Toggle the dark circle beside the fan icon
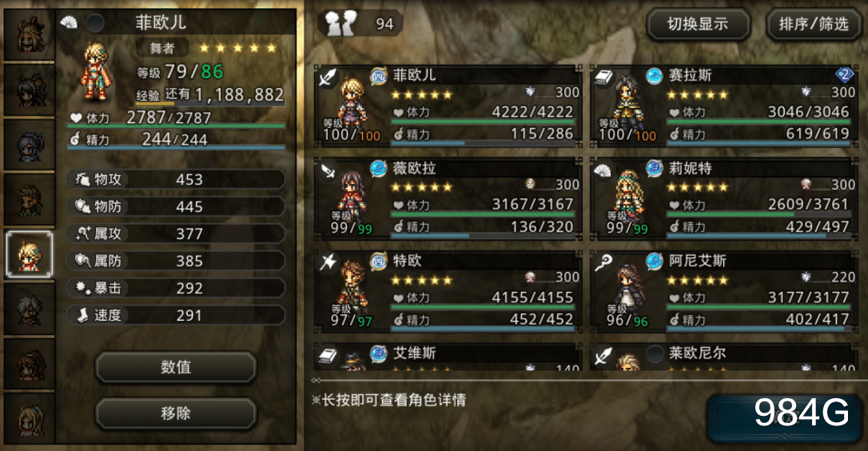The width and height of the screenshot is (868, 451). coord(95,22)
